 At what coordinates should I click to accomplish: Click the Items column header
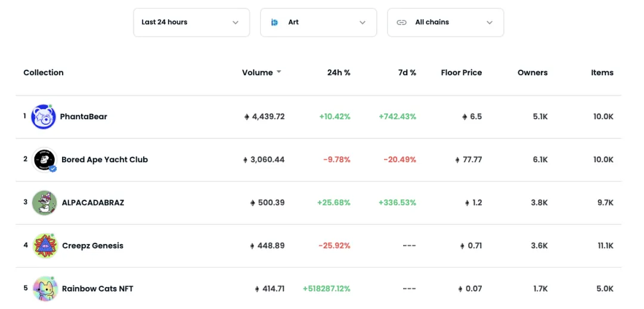602,73
